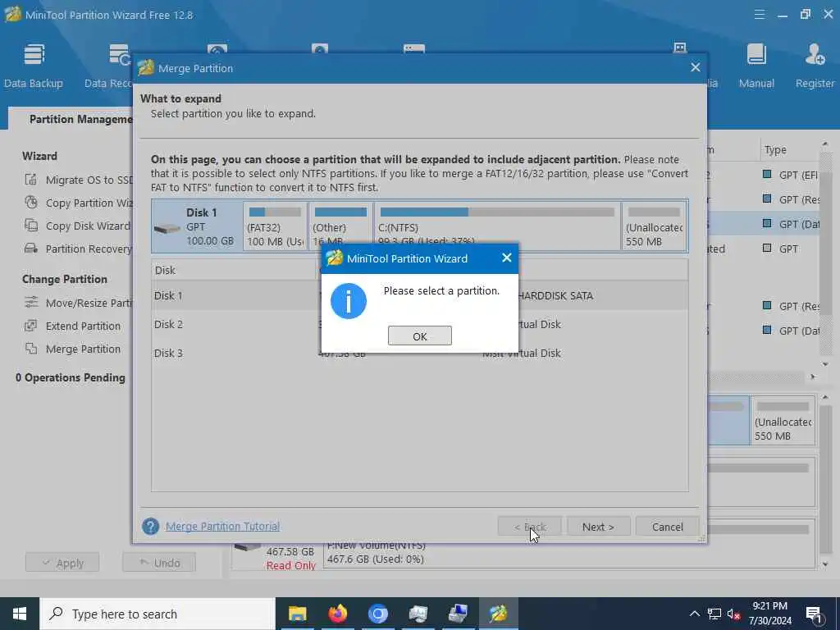Launch Firefox from taskbar
Screen dimensions: 840x630
click(x=337, y=614)
